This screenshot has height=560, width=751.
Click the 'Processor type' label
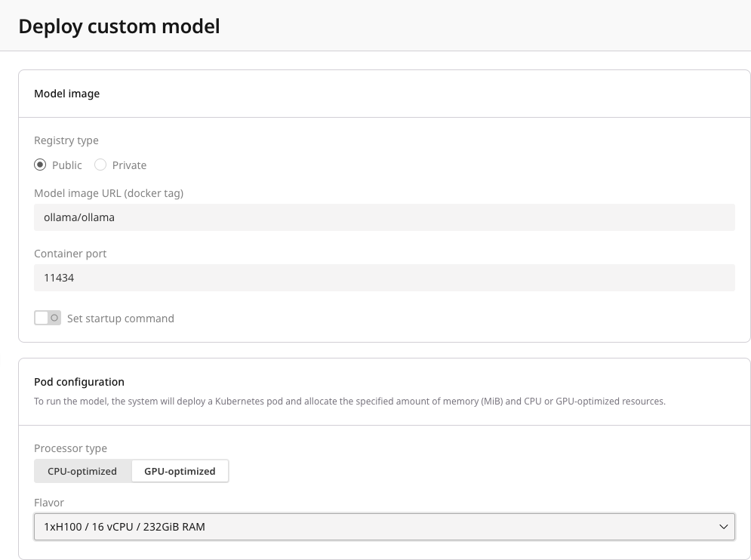[x=70, y=448]
